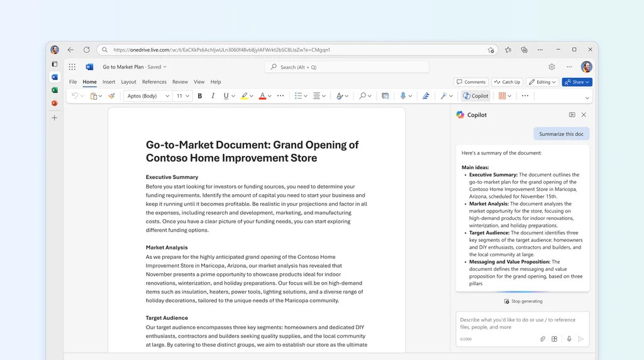Expand the Aptos (Body) font dropdown

click(147, 95)
